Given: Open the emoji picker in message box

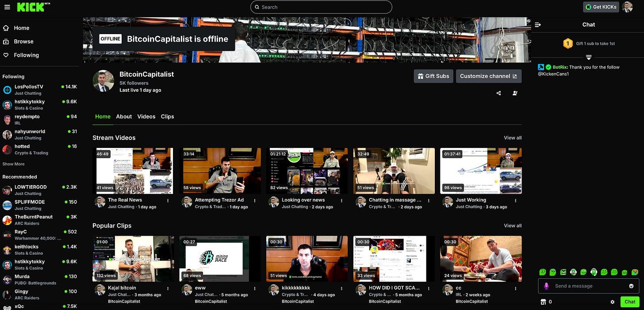Looking at the screenshot, I should [x=631, y=286].
